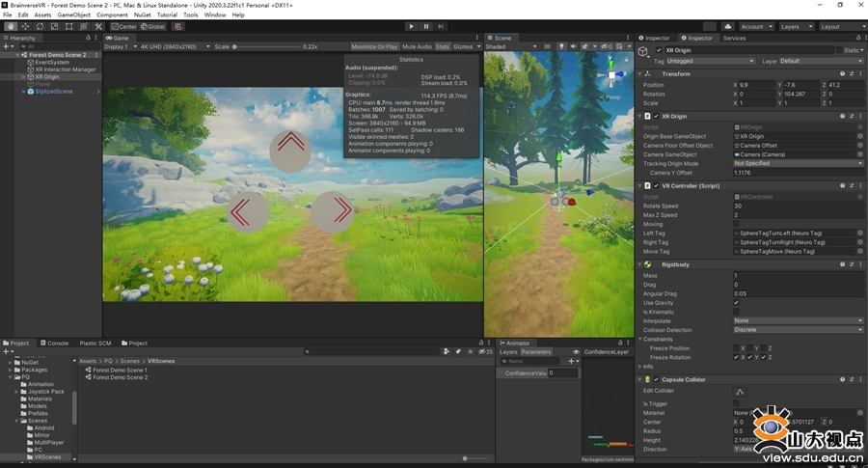This screenshot has height=468, width=868.
Task: Collapse Transform component foldout
Action: click(x=640, y=73)
